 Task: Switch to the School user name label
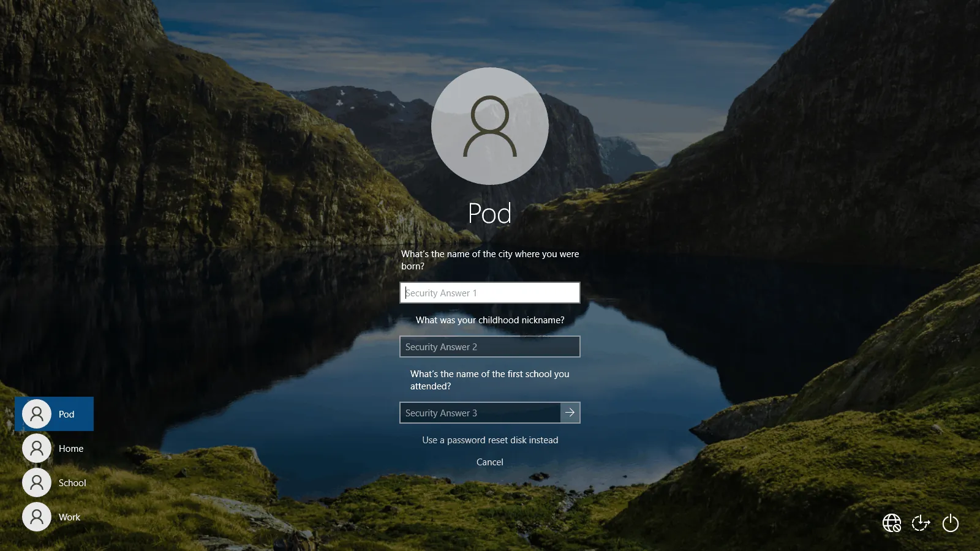coord(72,482)
